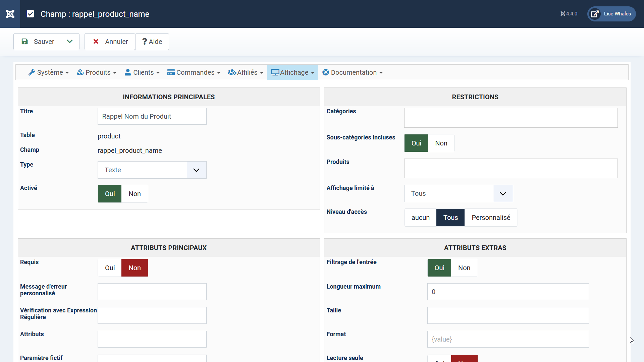The image size is (644, 362).
Task: Set Activé to Non
Action: (x=135, y=194)
